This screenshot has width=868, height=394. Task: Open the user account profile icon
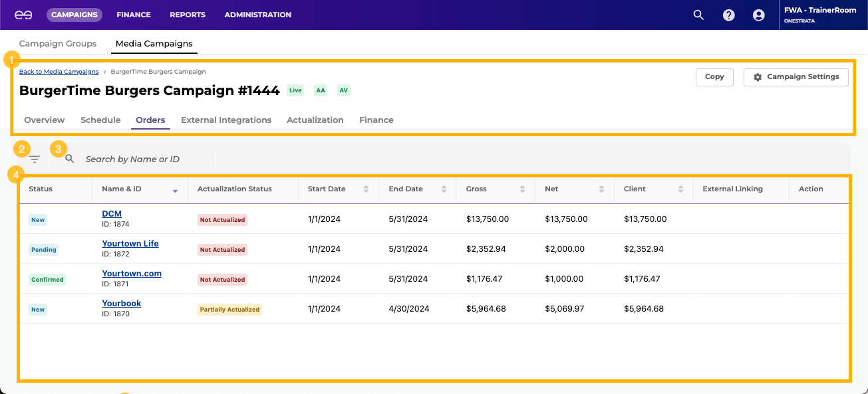tap(758, 15)
